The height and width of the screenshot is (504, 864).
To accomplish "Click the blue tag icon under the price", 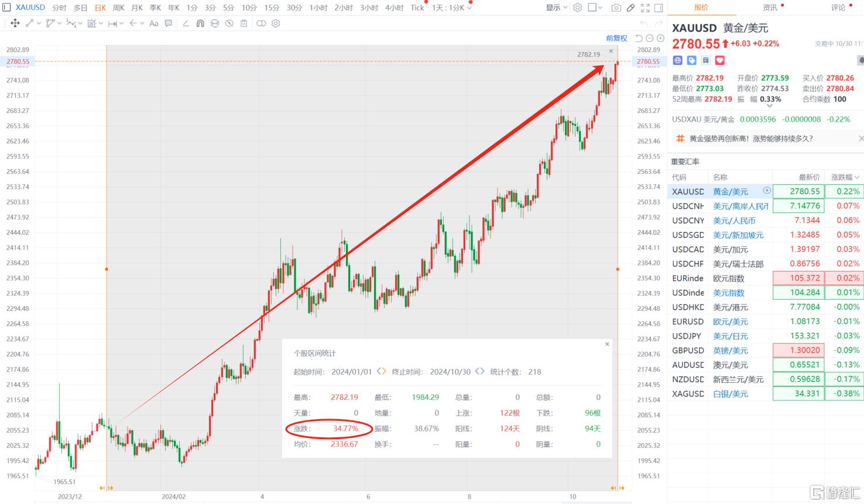I will (x=691, y=60).
